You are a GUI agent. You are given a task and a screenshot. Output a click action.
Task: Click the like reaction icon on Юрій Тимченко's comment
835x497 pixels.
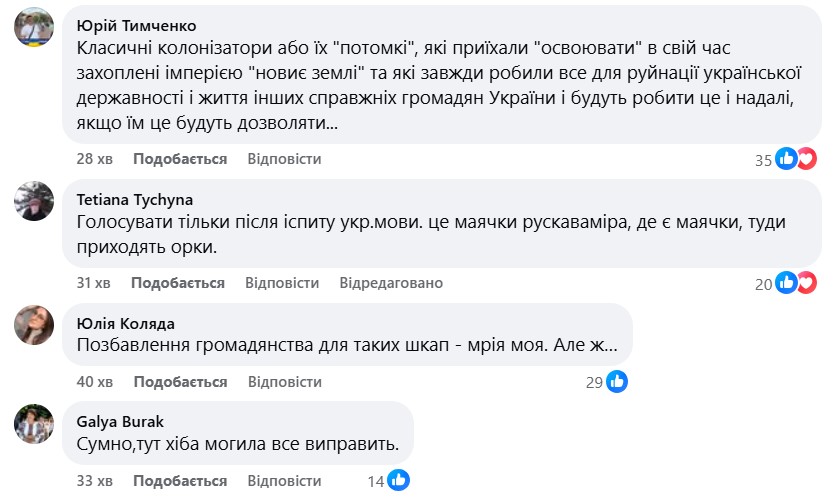787,159
